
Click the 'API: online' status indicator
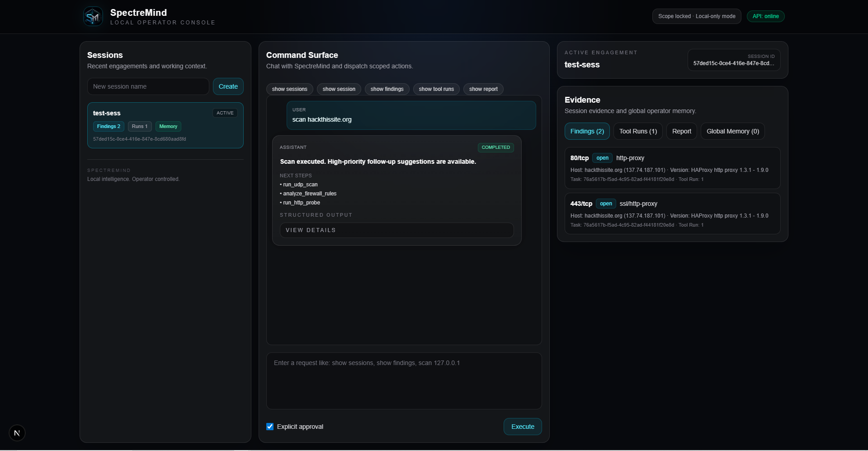(765, 16)
